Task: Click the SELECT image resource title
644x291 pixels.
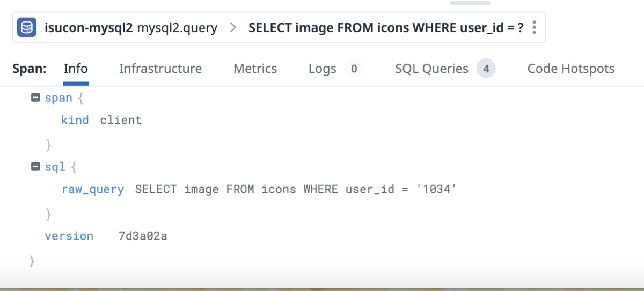Action: point(386,27)
